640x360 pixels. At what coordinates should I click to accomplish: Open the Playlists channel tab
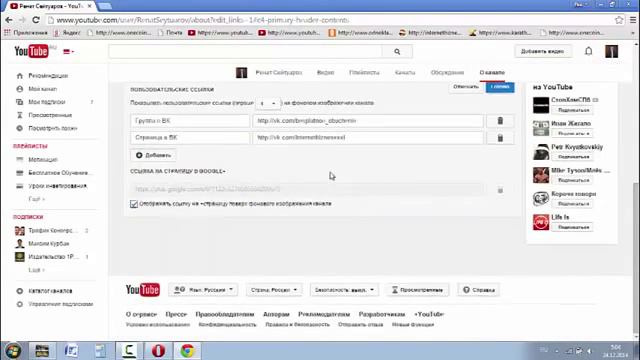point(364,73)
